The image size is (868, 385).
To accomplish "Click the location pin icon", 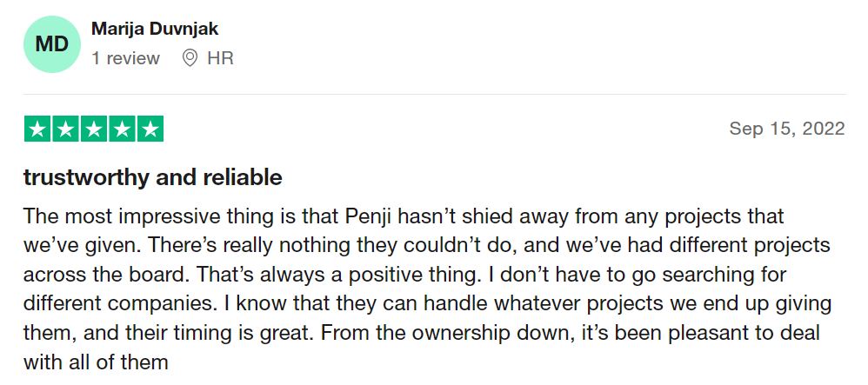I will (190, 58).
